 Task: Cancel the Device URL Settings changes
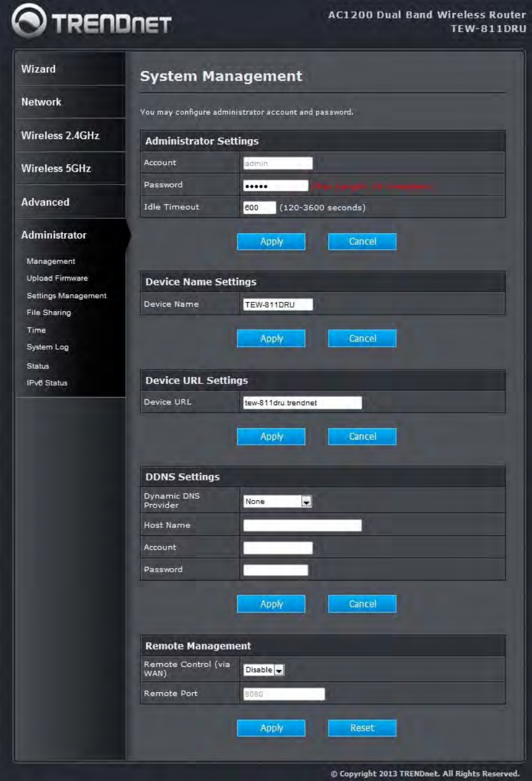[x=362, y=437]
